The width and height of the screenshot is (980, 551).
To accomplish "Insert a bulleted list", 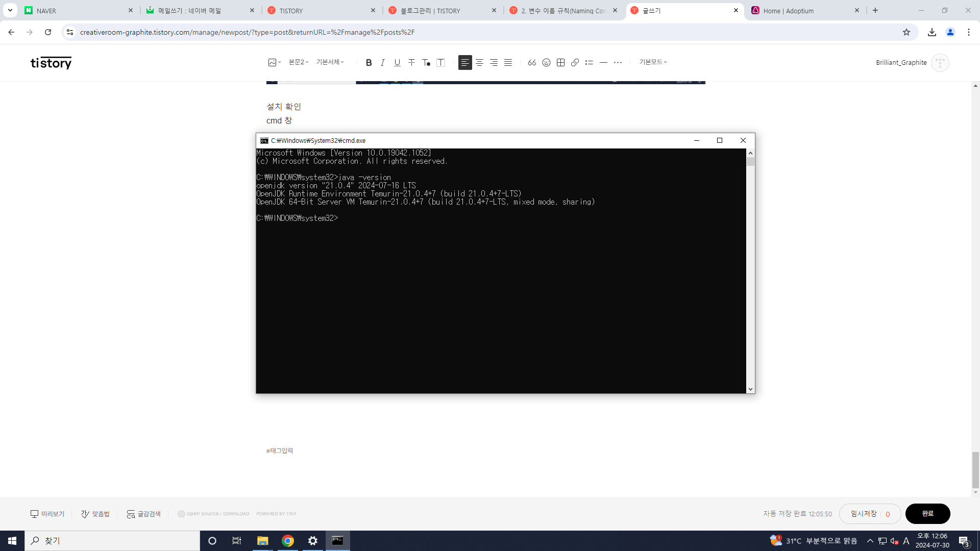I will click(x=589, y=62).
